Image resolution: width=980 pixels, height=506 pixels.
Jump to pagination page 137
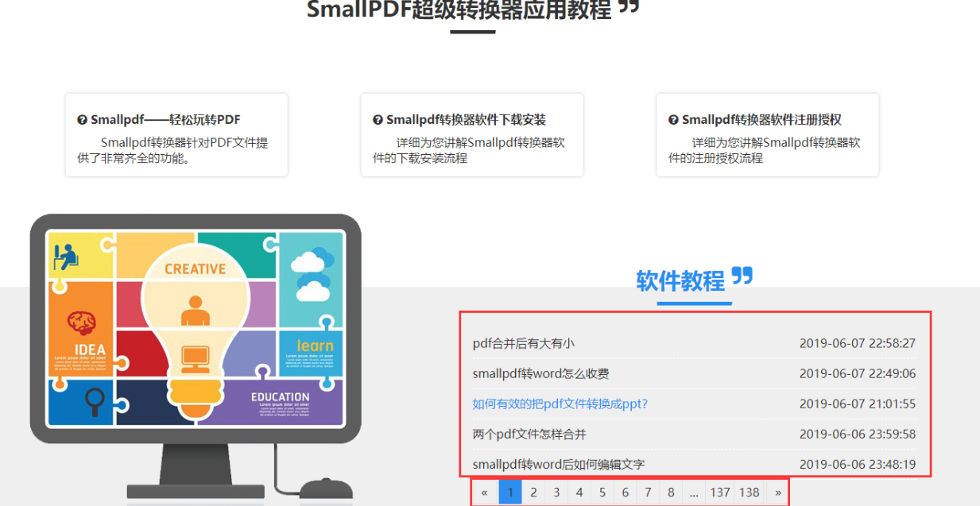point(720,492)
